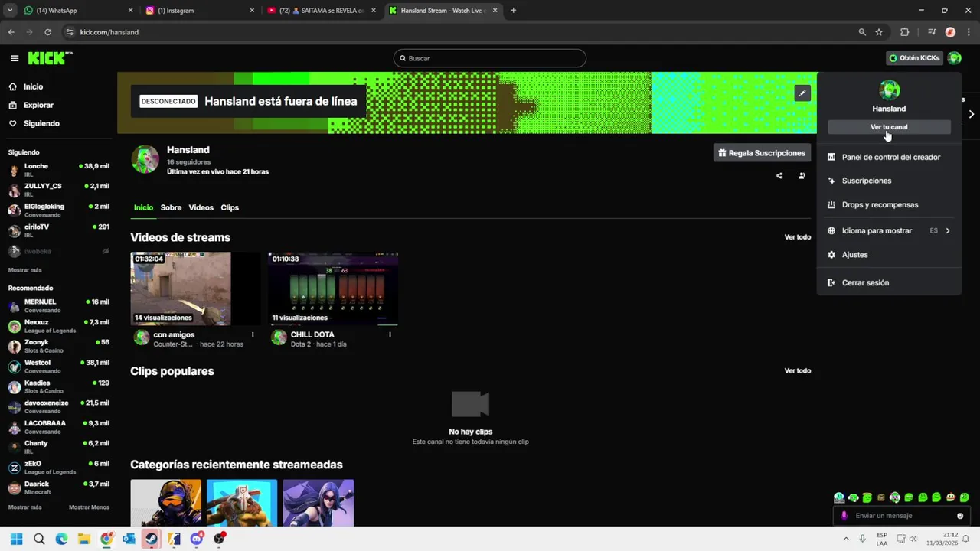The height and width of the screenshot is (551, 980).
Task: Click the pencil icon to edit banner
Action: click(802, 93)
